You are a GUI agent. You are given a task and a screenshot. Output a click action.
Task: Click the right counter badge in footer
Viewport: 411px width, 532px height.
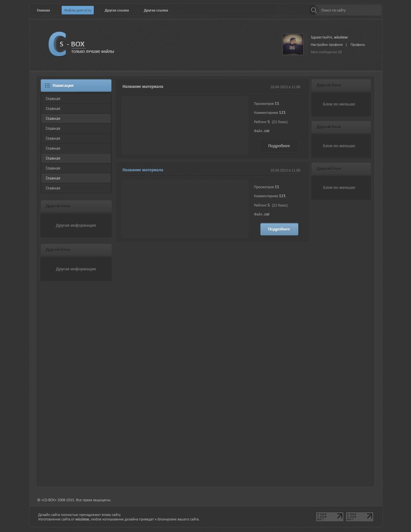[359, 517]
